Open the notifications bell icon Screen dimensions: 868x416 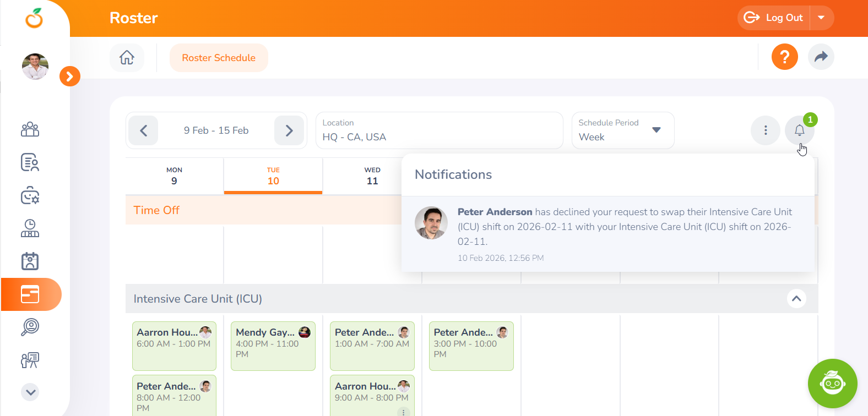(x=799, y=130)
